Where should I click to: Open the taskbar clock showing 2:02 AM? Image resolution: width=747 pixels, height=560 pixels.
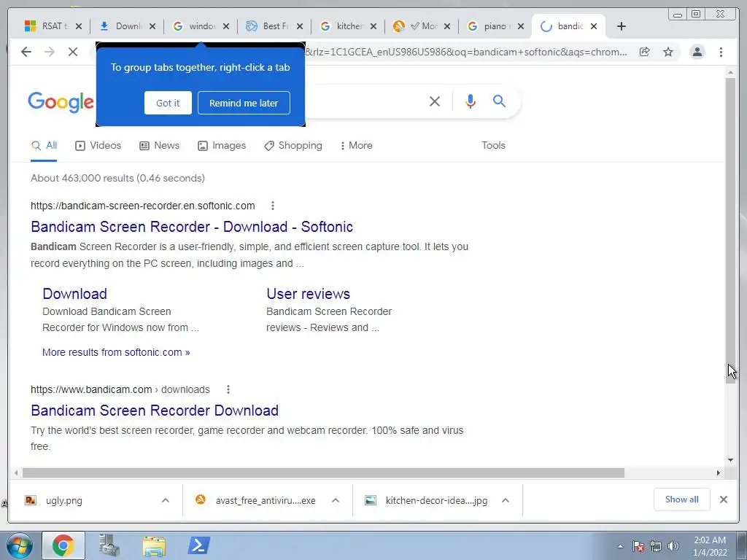[x=710, y=546]
